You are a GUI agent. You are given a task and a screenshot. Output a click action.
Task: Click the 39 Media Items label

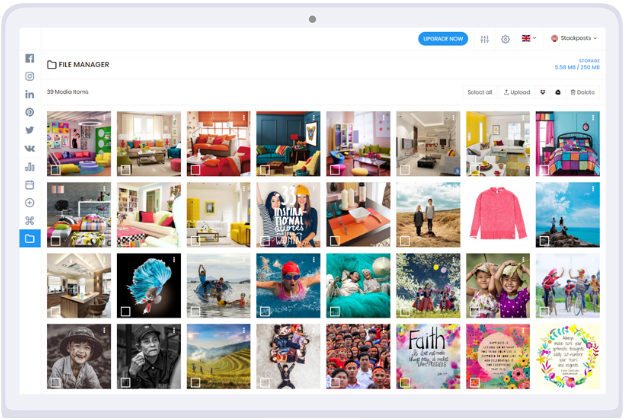pyautogui.click(x=68, y=92)
